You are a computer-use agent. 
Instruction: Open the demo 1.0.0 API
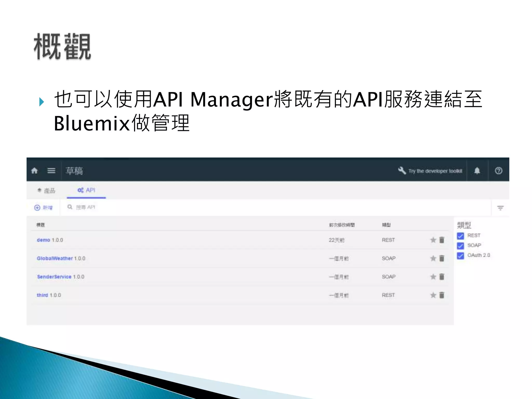click(50, 240)
